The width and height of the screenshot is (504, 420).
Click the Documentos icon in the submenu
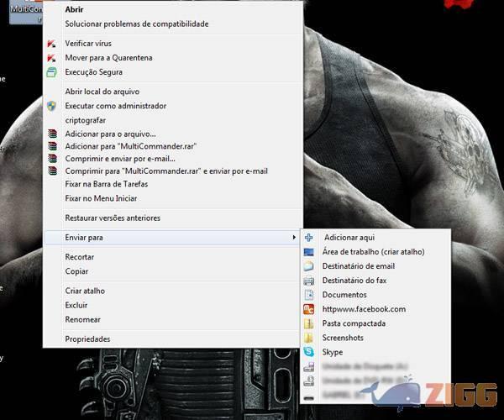tap(308, 295)
